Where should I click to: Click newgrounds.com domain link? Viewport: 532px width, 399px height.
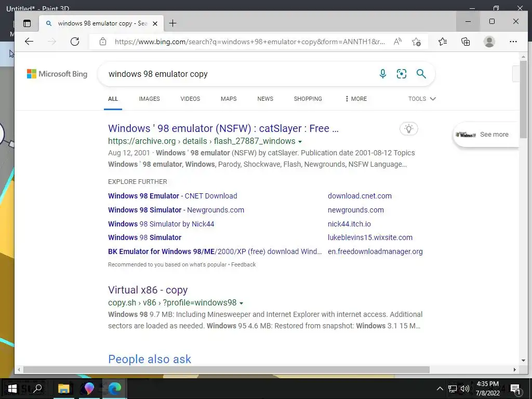pyautogui.click(x=356, y=210)
